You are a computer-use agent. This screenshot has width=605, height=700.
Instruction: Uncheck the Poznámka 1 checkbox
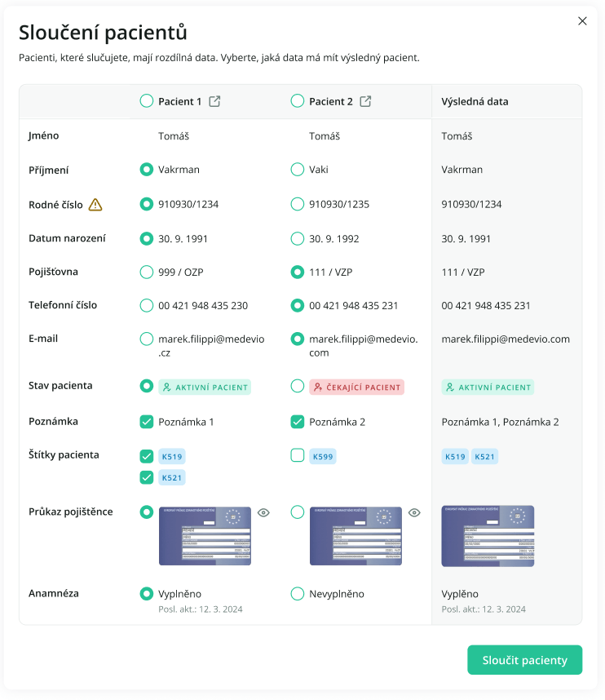point(147,422)
